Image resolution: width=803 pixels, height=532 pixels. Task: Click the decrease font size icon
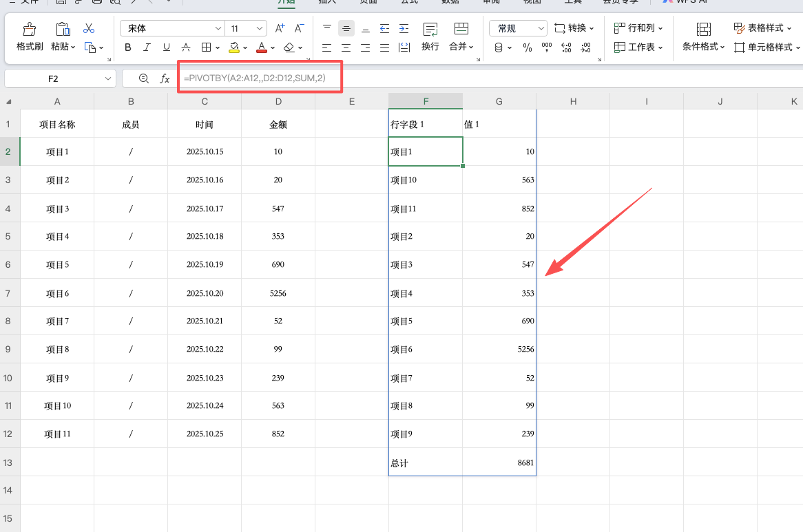click(299, 28)
